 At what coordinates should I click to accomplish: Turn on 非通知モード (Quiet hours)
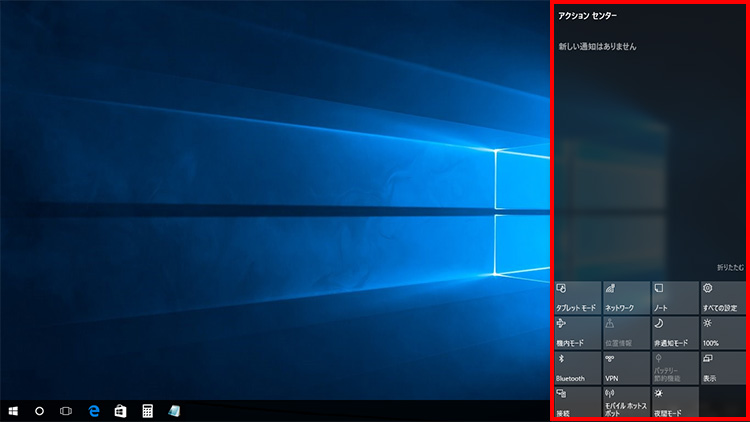pyautogui.click(x=674, y=333)
